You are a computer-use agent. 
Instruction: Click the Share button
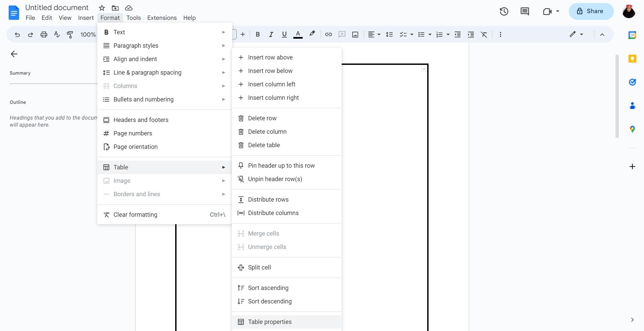[x=591, y=11]
